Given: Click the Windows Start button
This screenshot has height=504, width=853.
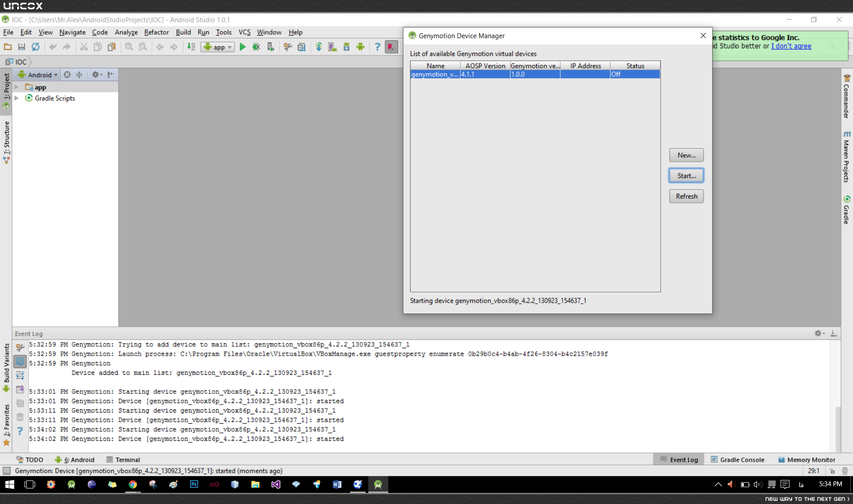Looking at the screenshot, I should (x=9, y=484).
